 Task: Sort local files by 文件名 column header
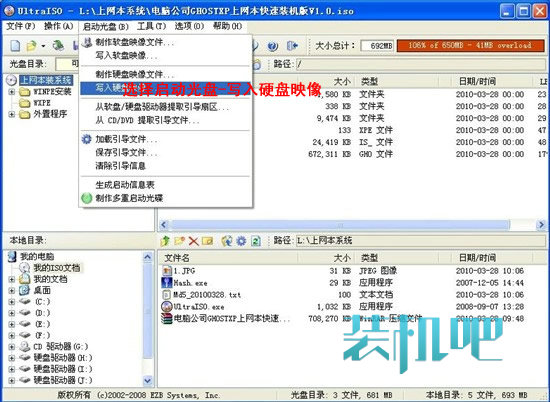(228, 258)
